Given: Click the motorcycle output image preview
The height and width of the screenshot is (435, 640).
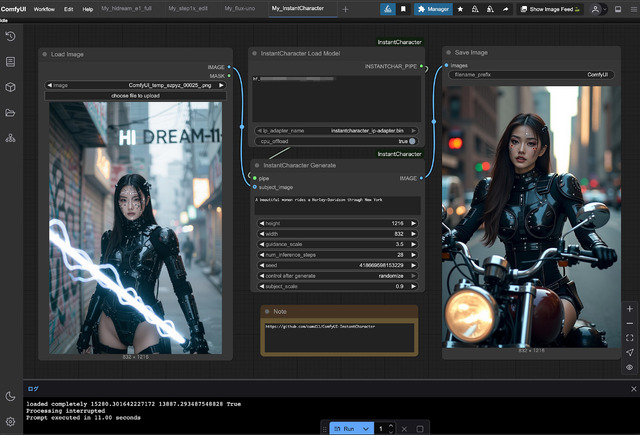Looking at the screenshot, I should point(531,217).
